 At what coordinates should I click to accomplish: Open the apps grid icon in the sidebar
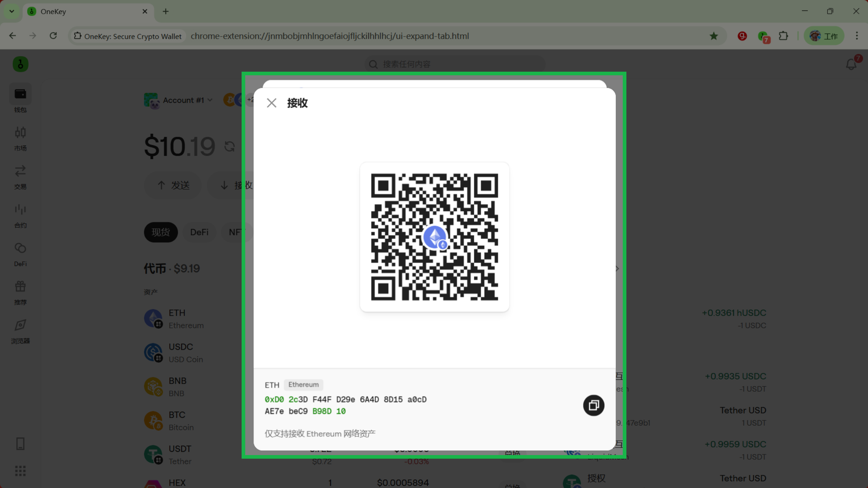[21, 471]
